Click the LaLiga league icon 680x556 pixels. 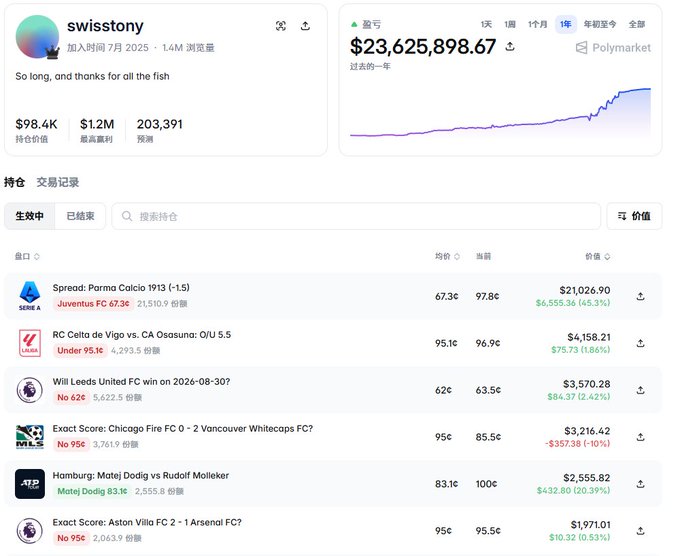29,343
